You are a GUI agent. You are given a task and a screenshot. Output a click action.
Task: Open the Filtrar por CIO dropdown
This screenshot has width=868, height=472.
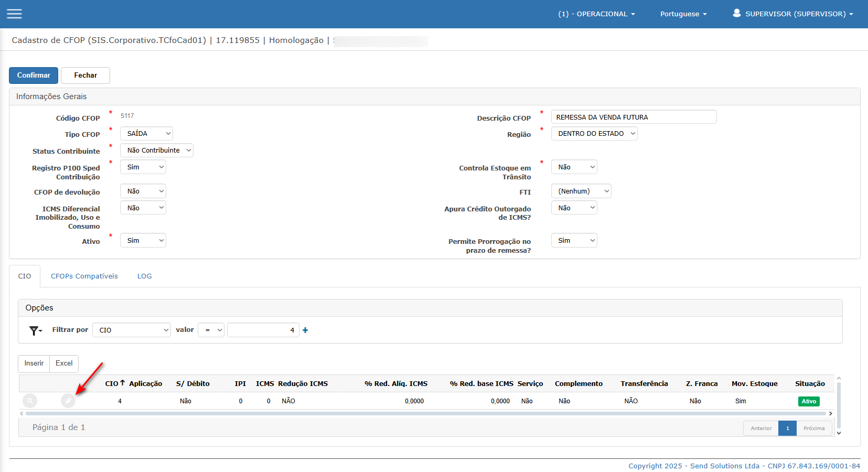[x=132, y=330]
